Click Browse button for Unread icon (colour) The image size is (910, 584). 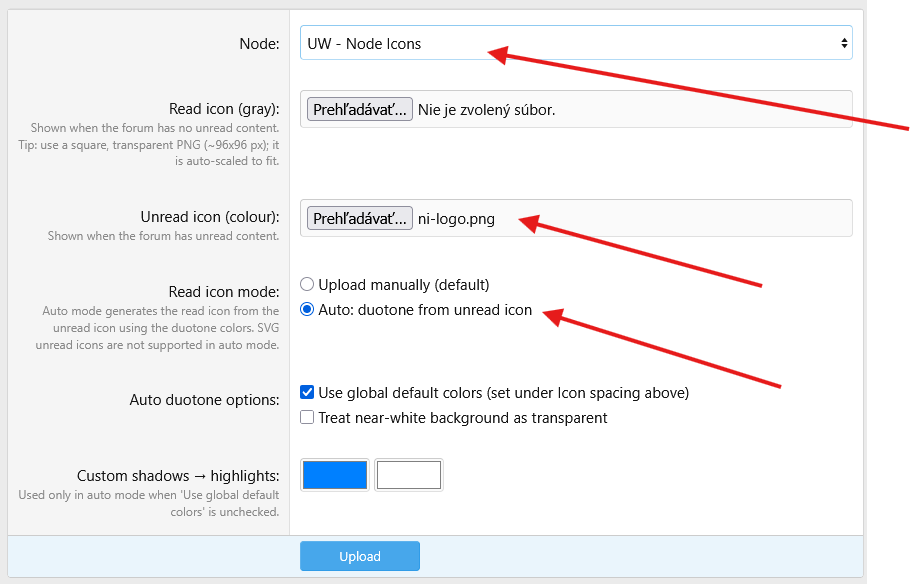click(x=360, y=218)
